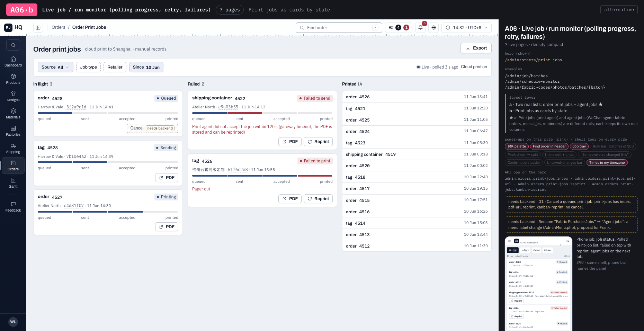Open the job tray queue icon
The image size is (644, 331).
(x=399, y=28)
